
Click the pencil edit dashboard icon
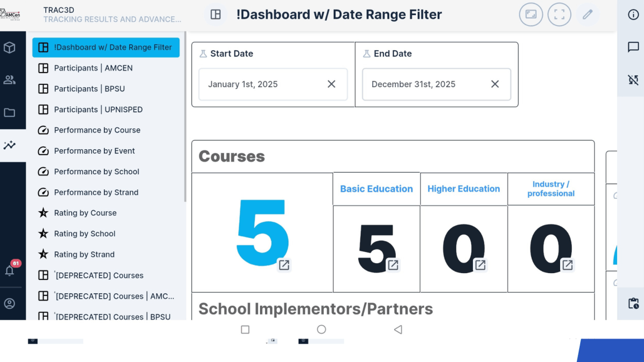pos(587,15)
